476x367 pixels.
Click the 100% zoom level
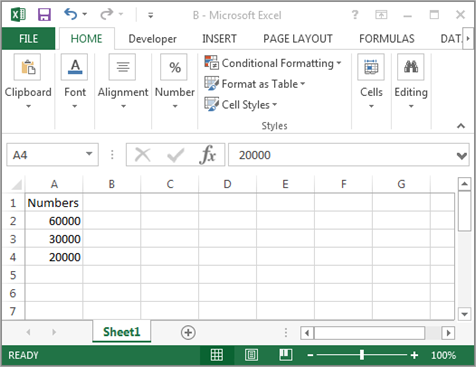click(443, 355)
